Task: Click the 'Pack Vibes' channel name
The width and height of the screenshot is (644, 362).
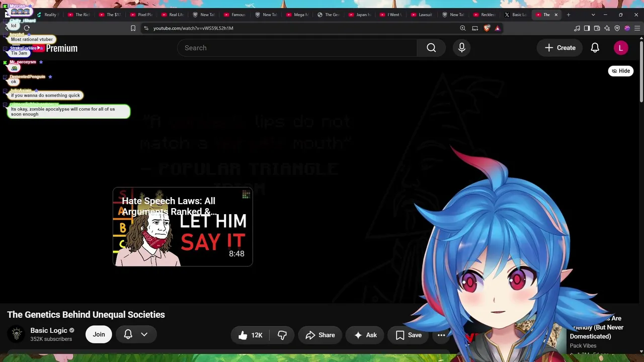Action: [x=583, y=346]
